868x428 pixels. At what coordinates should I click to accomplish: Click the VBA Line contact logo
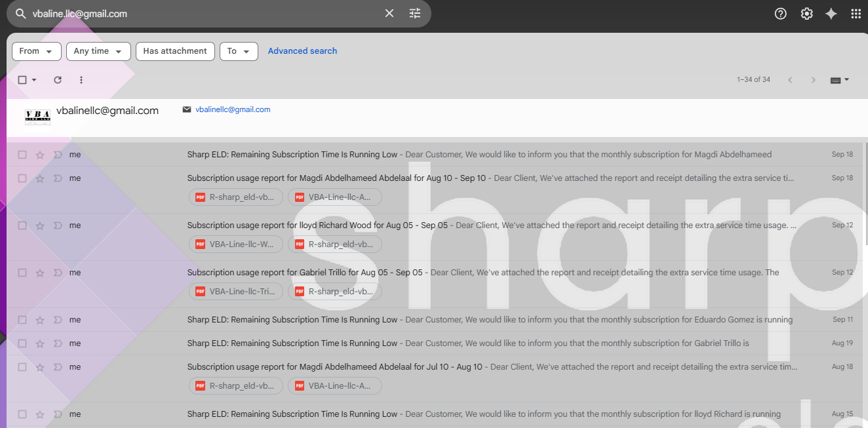(x=37, y=117)
